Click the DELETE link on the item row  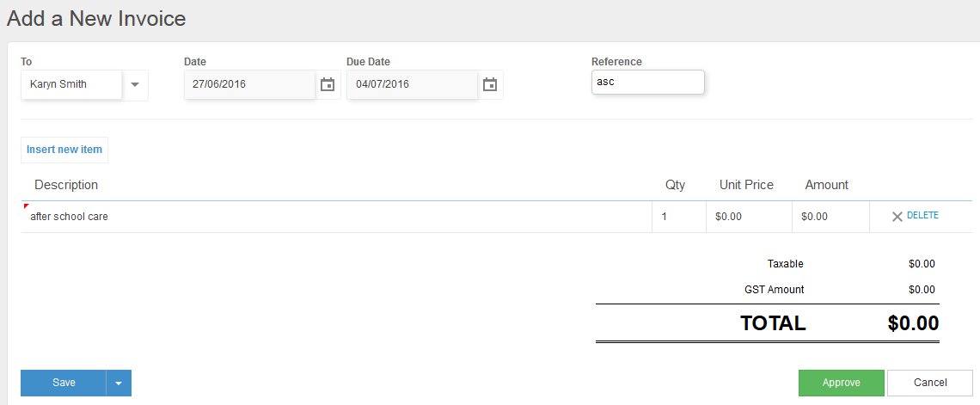point(922,216)
